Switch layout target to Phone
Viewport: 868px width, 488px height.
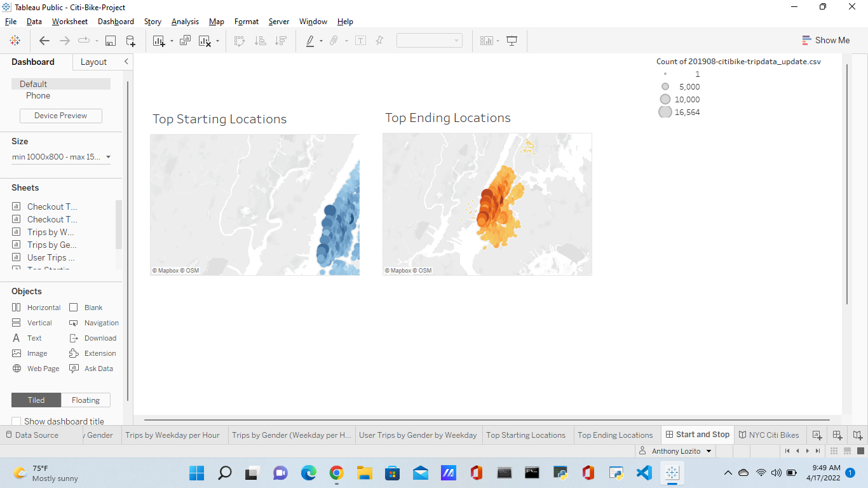point(37,95)
